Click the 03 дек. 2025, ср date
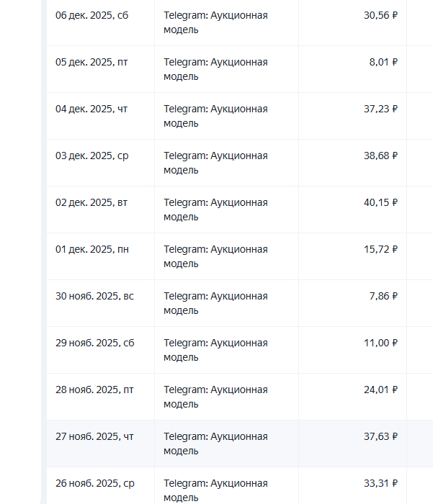433x504 pixels. pos(91,156)
